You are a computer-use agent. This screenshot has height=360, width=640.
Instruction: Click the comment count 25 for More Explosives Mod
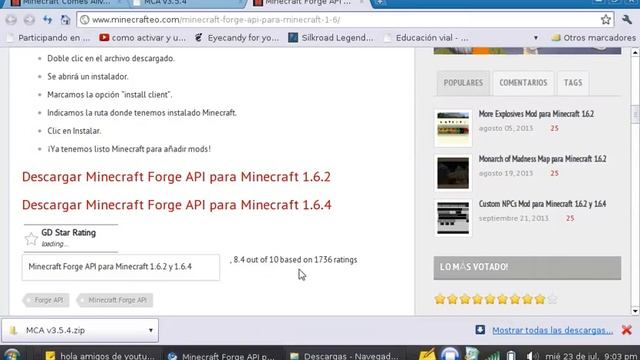(x=554, y=128)
